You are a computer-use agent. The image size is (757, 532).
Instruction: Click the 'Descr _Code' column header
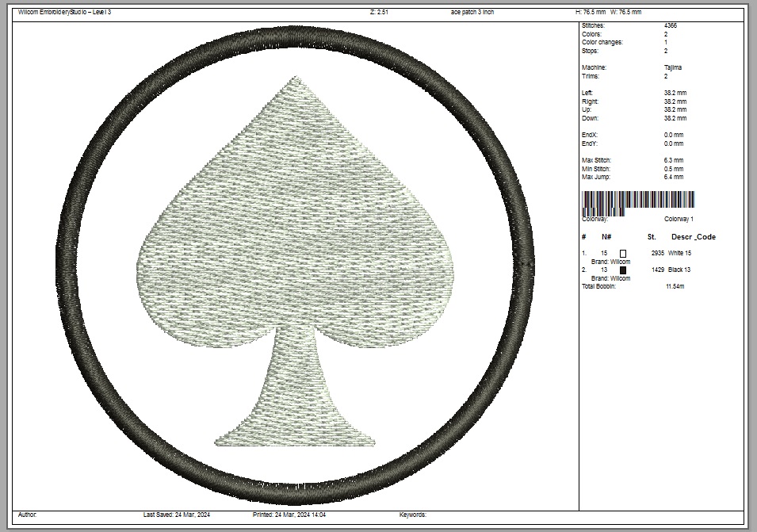(x=694, y=237)
